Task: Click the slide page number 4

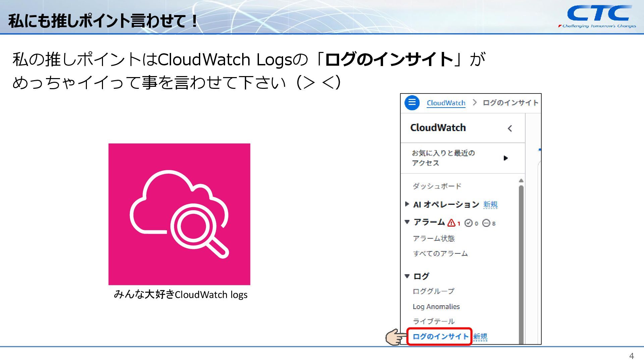Action: (x=632, y=356)
